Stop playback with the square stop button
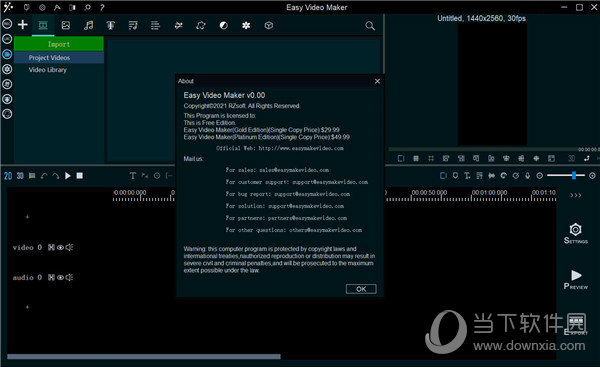The height and width of the screenshot is (367, 600). pos(80,176)
